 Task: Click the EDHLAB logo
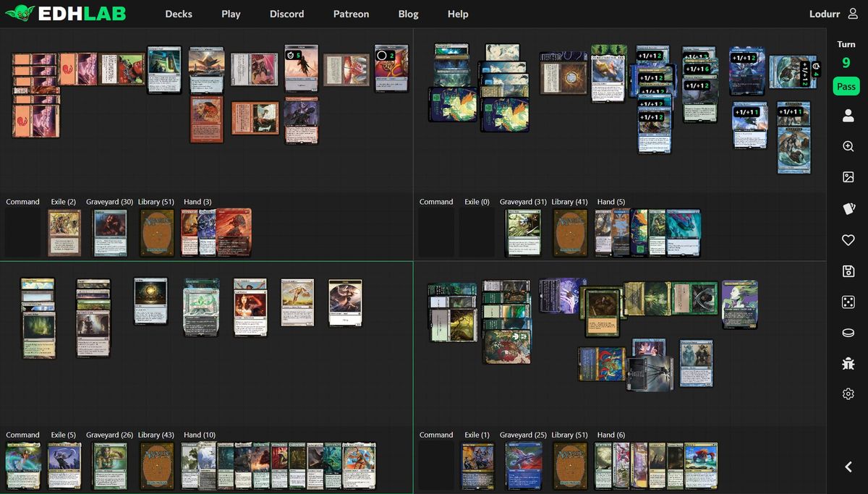(65, 14)
